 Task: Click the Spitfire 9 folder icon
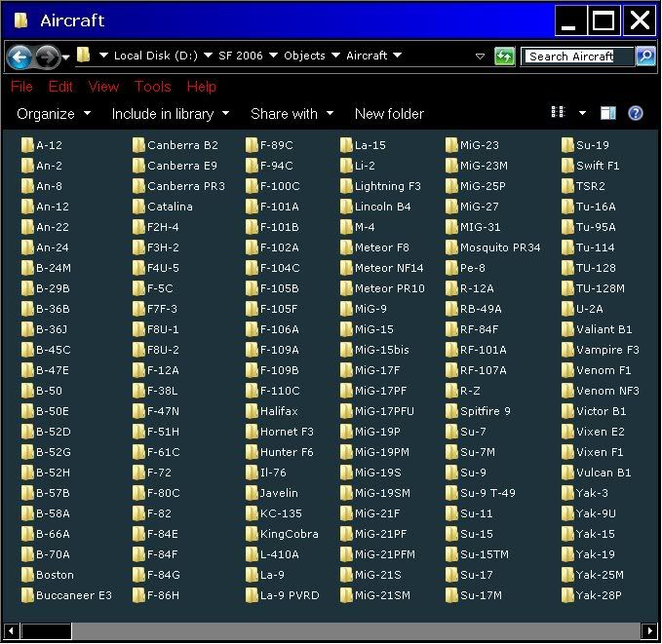tap(451, 411)
